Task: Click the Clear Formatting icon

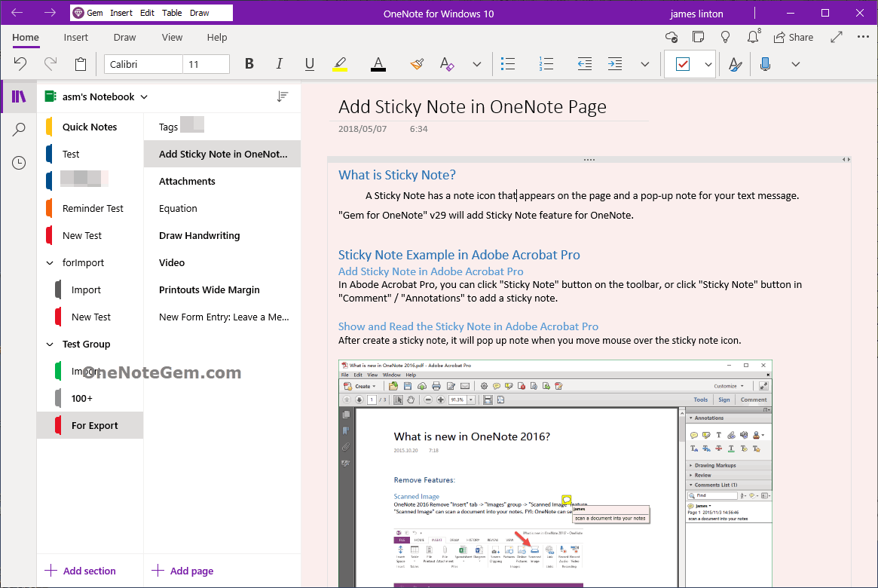Action: [447, 64]
